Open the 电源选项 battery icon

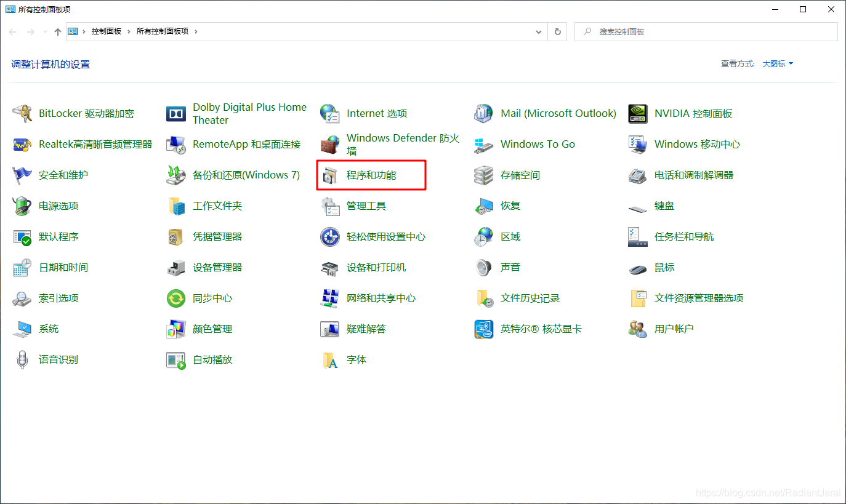point(22,206)
